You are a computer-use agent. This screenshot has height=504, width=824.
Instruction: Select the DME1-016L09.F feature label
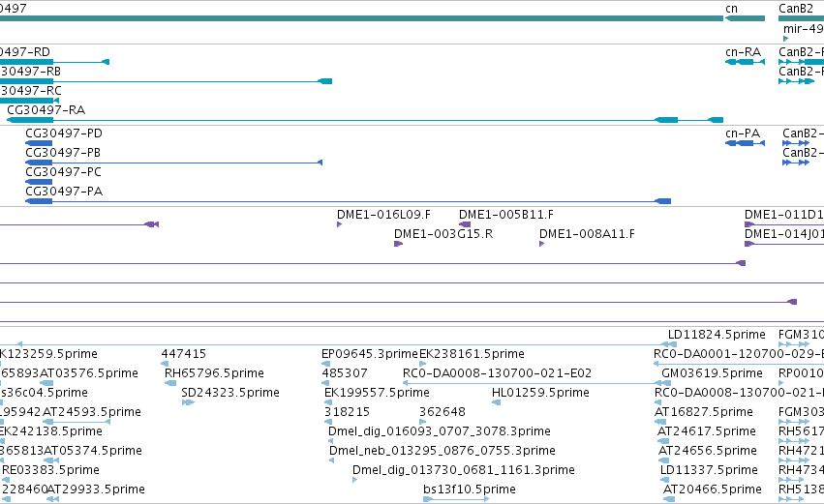(383, 215)
